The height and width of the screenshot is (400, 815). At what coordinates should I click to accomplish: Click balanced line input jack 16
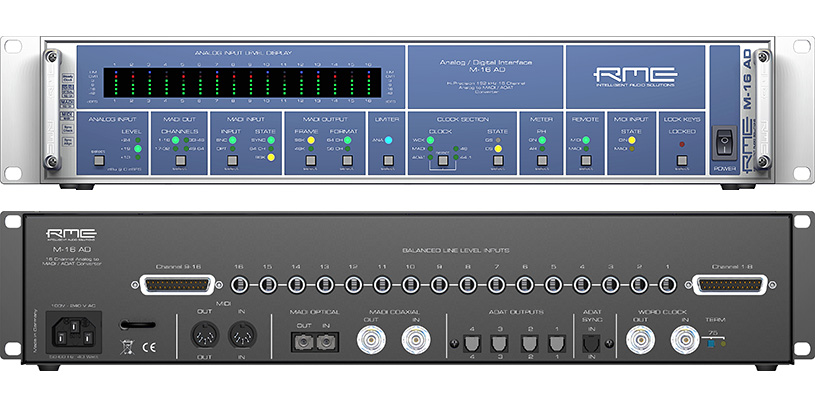pos(239,285)
